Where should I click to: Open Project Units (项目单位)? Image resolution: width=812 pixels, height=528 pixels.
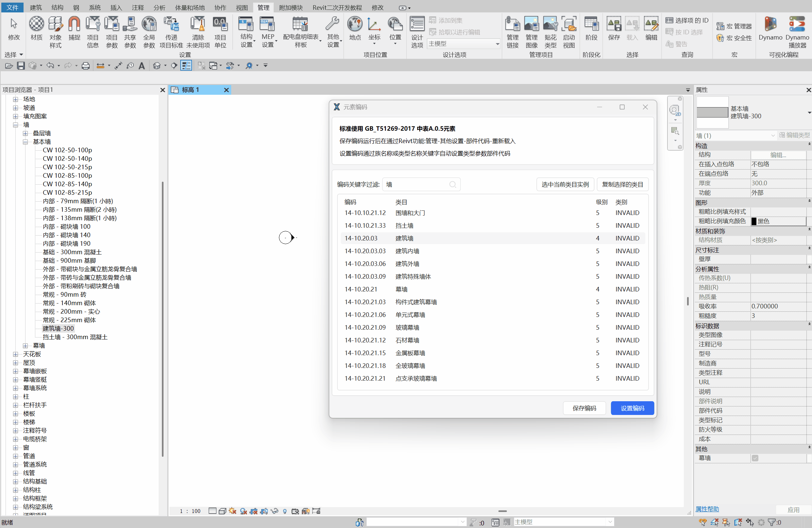coord(220,32)
